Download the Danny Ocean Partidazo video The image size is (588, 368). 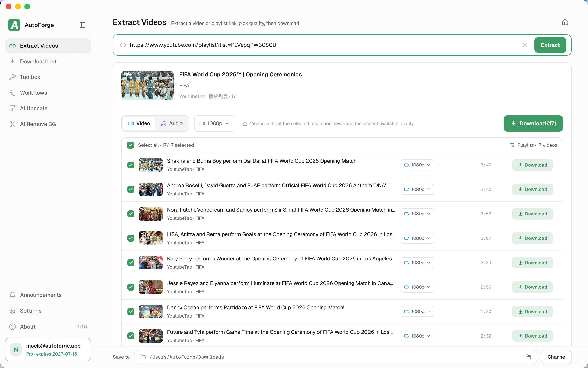532,312
